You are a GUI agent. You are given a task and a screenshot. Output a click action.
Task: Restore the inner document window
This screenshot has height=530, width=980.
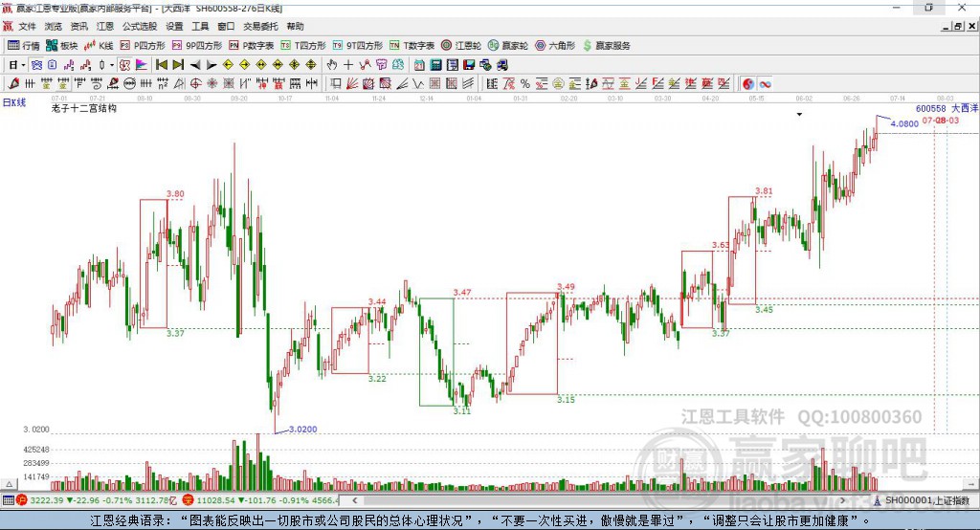click(958, 26)
